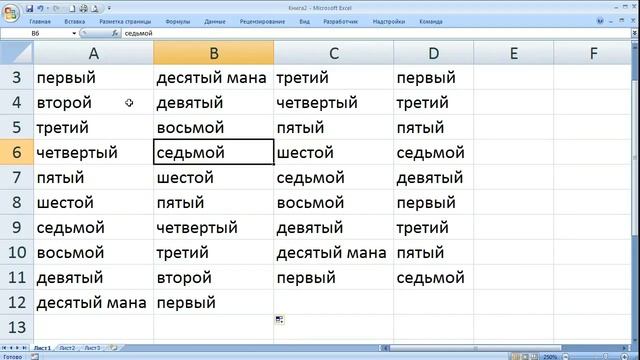Click the New document icon in Quick Access
Image resolution: width=640 pixels, height=360 pixels.
[x=72, y=8]
